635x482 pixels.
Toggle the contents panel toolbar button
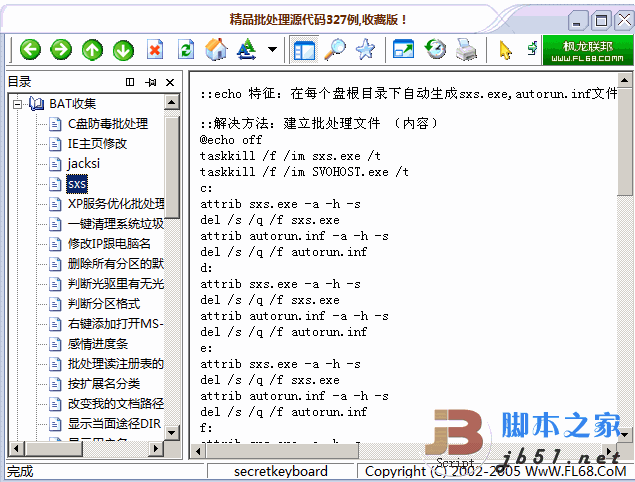tap(304, 50)
